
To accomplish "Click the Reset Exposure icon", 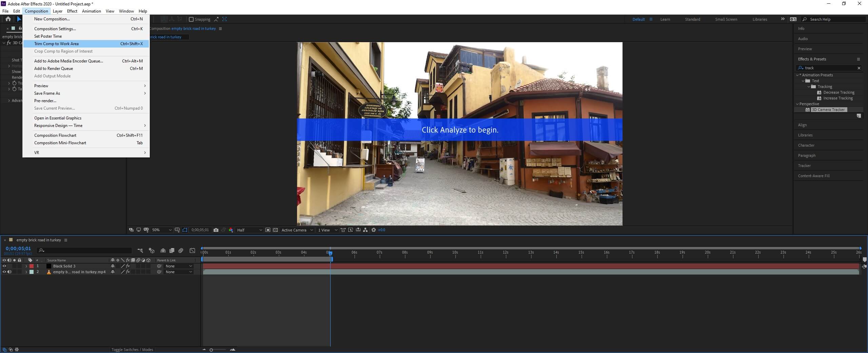I will click(x=373, y=230).
